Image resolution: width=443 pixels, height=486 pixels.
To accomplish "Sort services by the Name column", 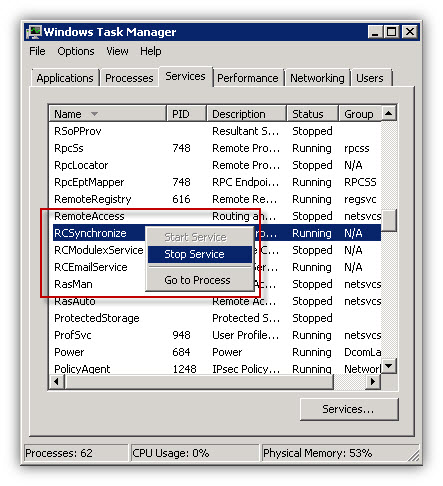I will pyautogui.click(x=107, y=114).
